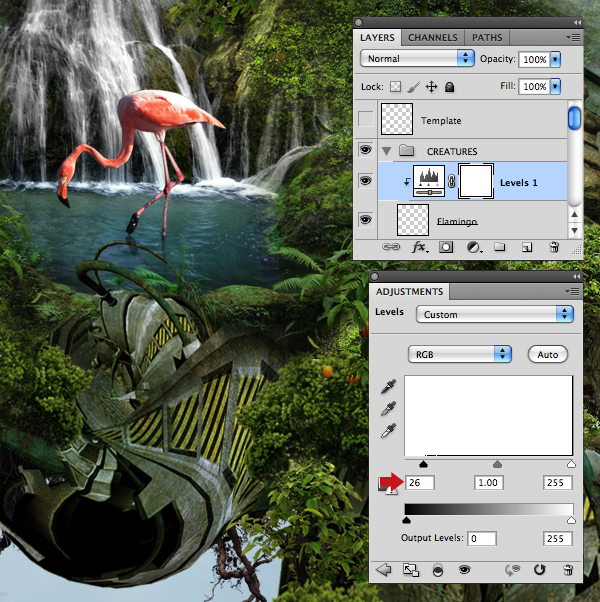Click the Fill 100% field
This screenshot has width=600, height=602.
tap(534, 86)
